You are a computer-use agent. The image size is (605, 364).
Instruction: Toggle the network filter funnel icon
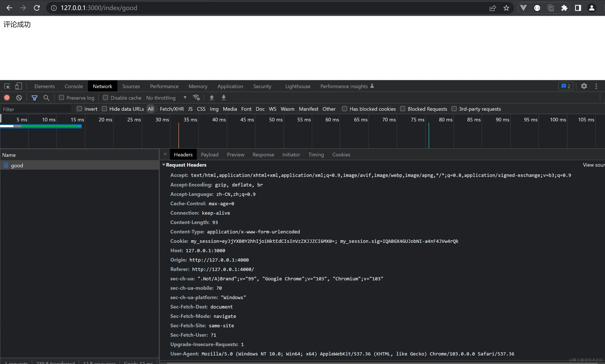34,98
